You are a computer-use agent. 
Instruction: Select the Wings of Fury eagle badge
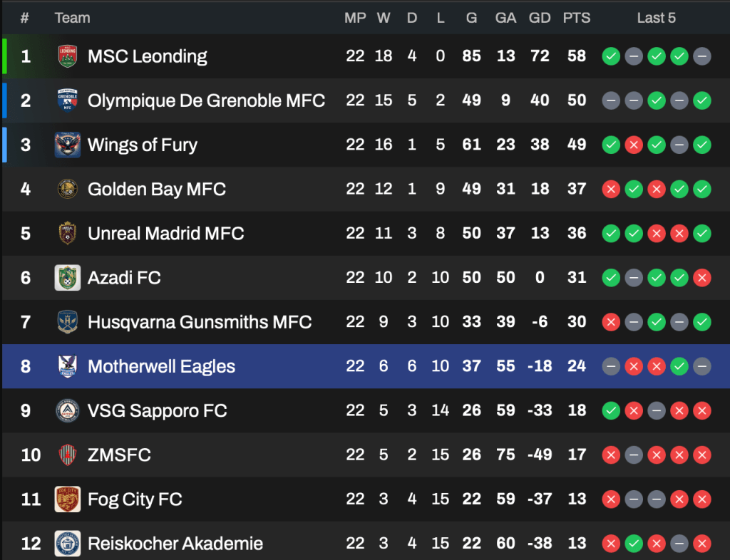[x=68, y=145]
